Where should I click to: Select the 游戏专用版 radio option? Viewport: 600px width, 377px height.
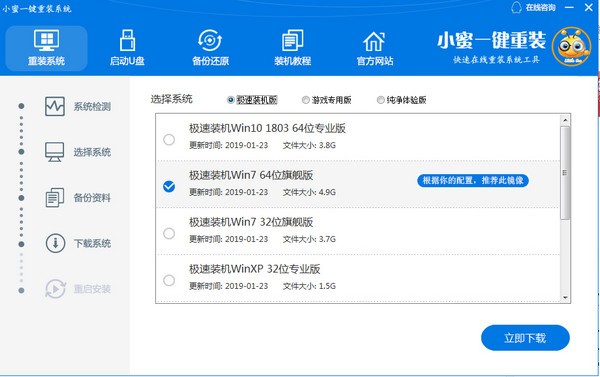point(305,100)
